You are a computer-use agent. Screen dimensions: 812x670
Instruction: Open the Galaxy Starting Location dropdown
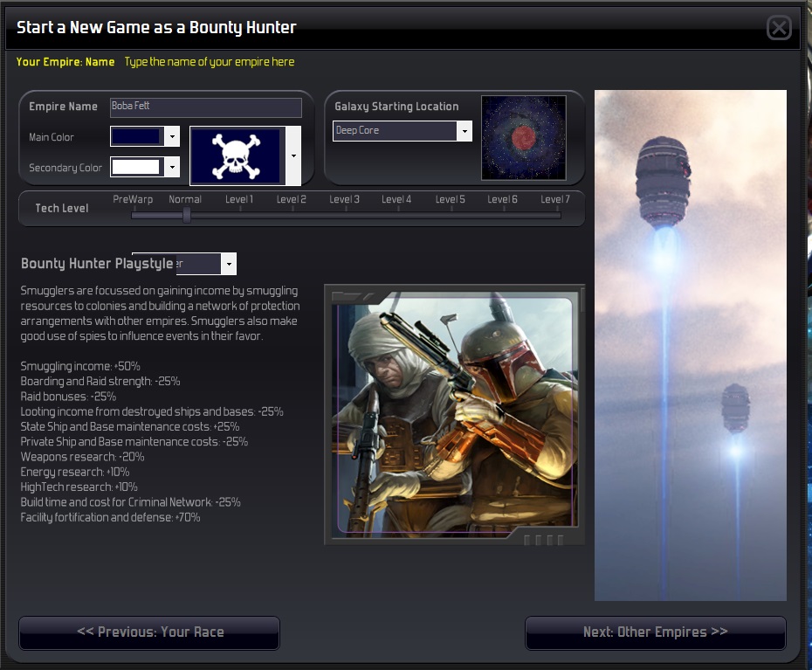point(464,131)
